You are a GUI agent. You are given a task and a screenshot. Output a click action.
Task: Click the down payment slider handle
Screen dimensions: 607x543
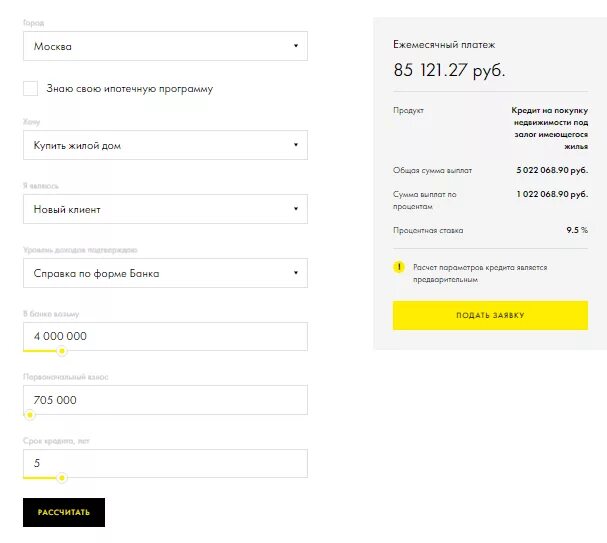[29, 414]
